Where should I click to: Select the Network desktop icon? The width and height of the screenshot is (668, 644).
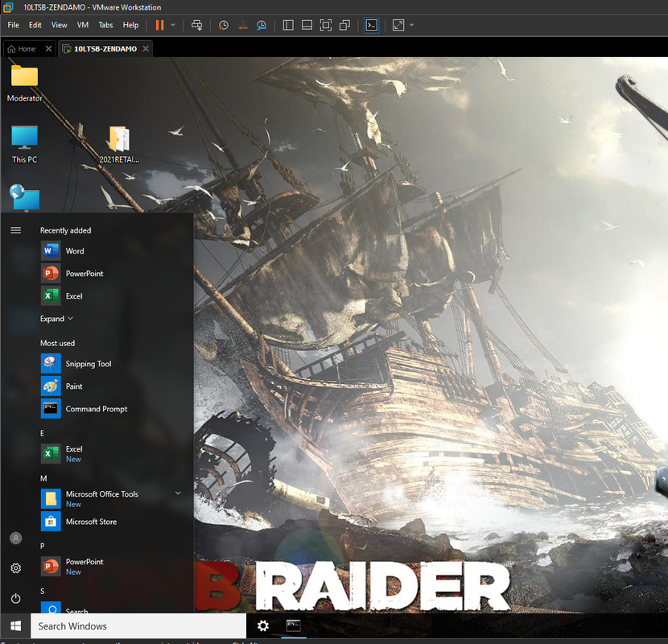tap(25, 198)
